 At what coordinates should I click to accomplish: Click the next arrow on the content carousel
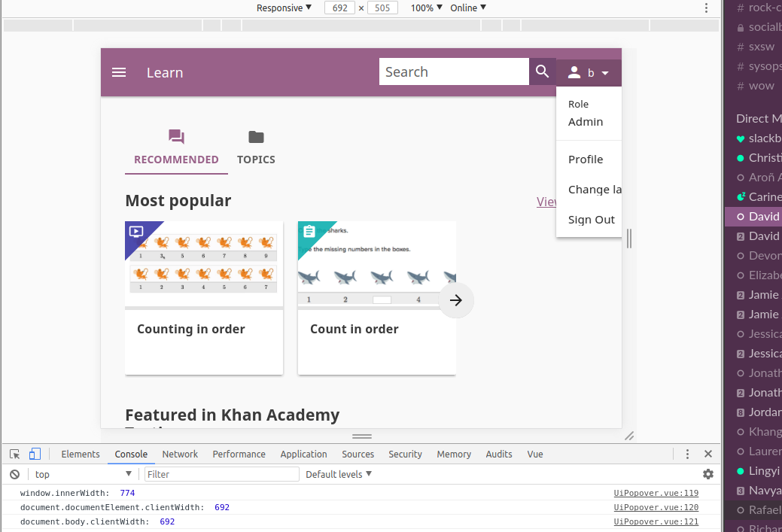click(456, 300)
